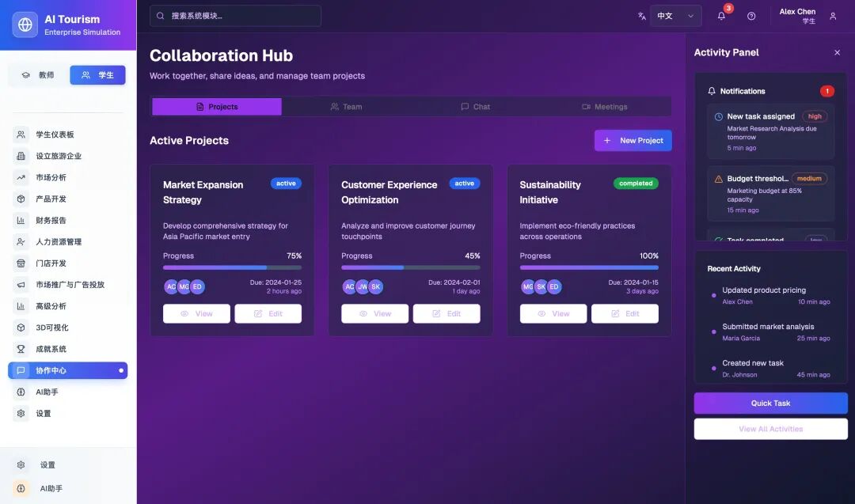Viewport: 855px width, 504px height.
Task: Open the Meetings tab
Action: [x=604, y=107]
